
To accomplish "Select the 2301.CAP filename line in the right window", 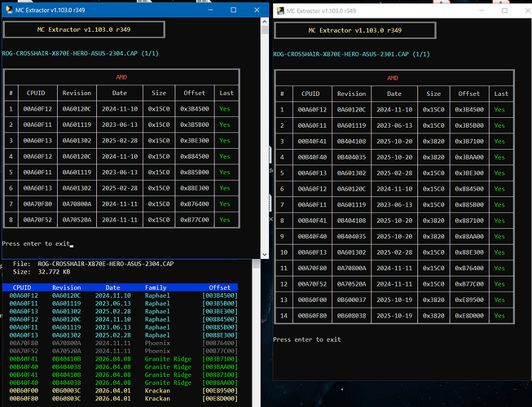I will point(351,54).
